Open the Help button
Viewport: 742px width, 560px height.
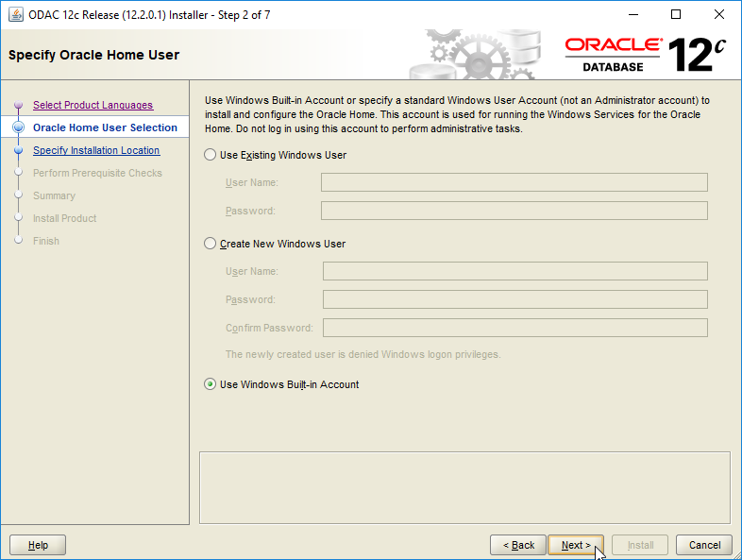pyautogui.click(x=38, y=545)
